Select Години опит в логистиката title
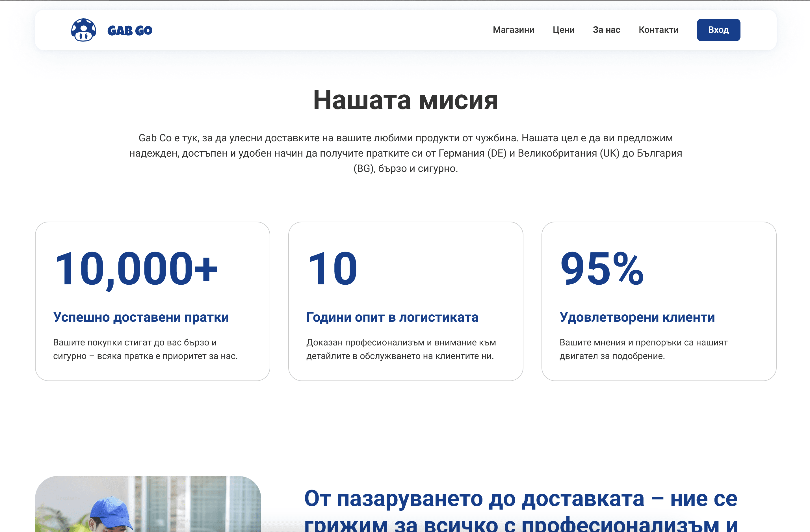Viewport: 810px width, 532px height. (392, 317)
